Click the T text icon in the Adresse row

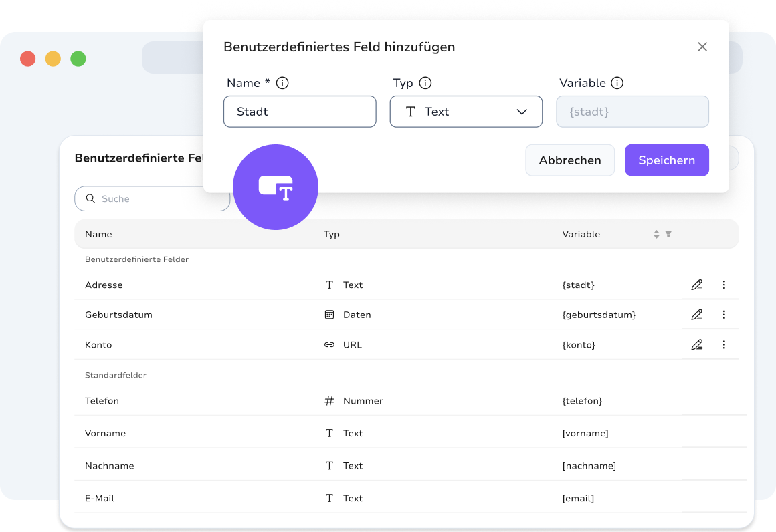click(329, 285)
